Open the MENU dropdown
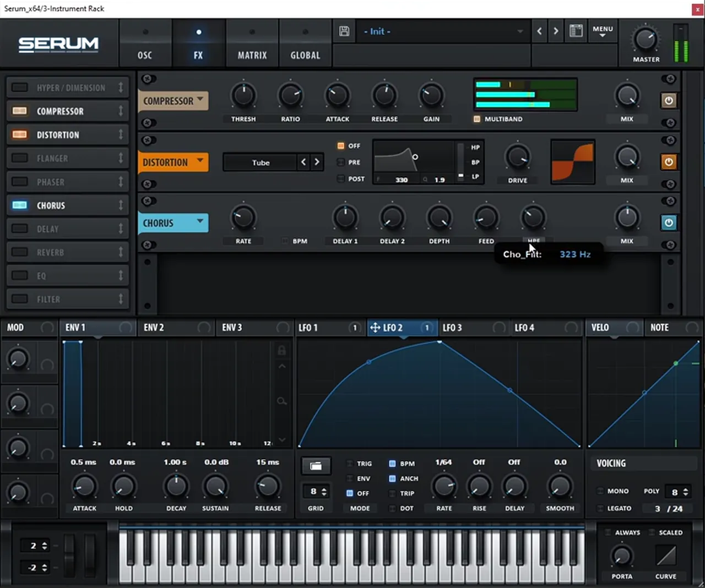Screen dimensions: 705x588 tap(603, 31)
